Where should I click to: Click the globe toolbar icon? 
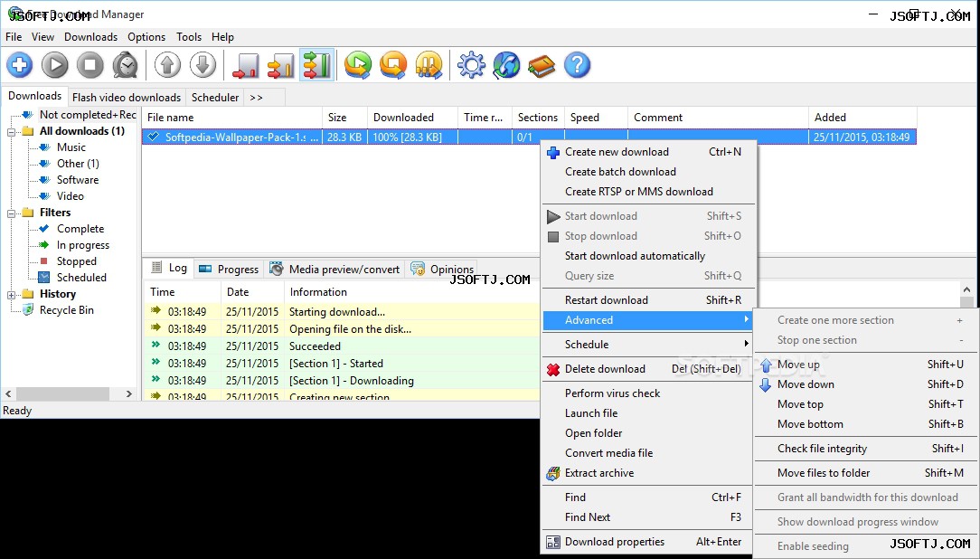[x=506, y=65]
